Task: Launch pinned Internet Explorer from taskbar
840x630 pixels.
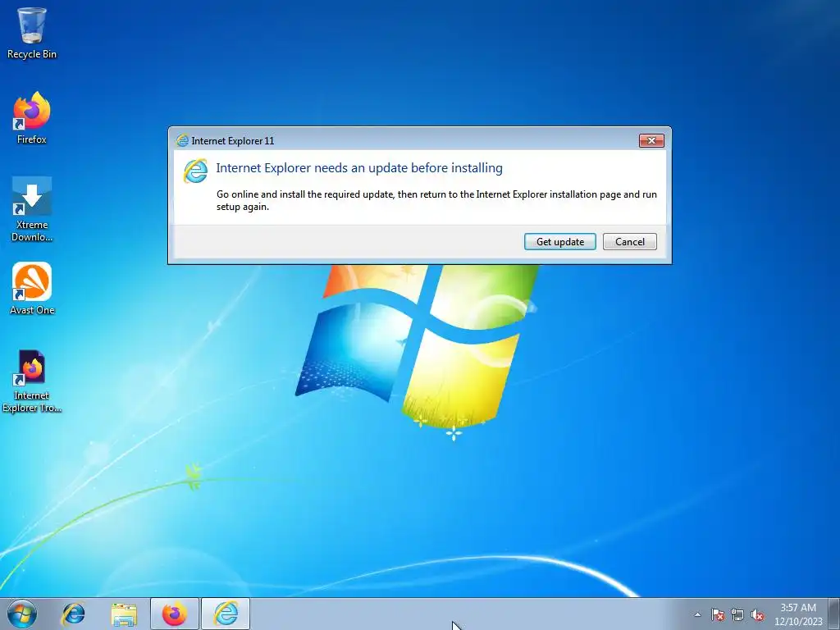Action: point(73,614)
